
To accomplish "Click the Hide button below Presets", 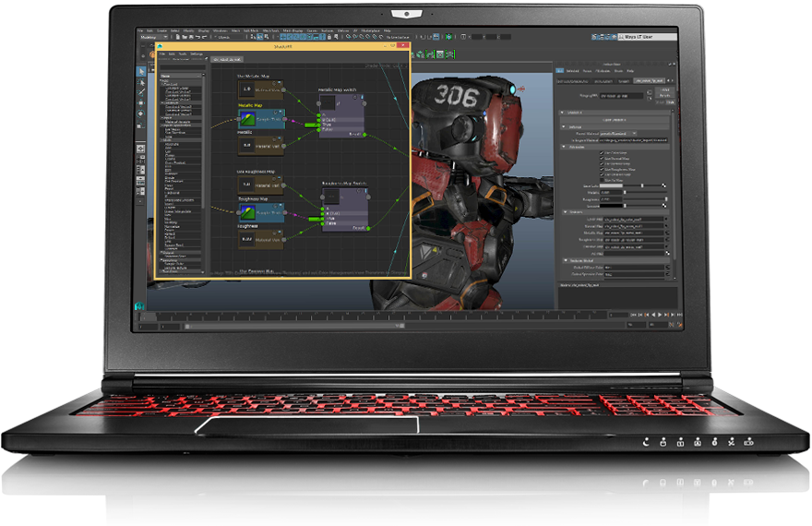I will (x=670, y=102).
